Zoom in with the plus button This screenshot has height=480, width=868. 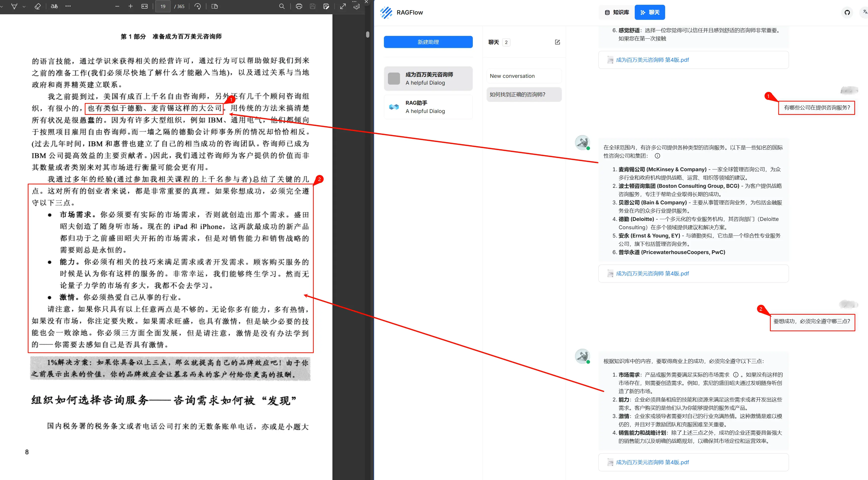tap(131, 6)
